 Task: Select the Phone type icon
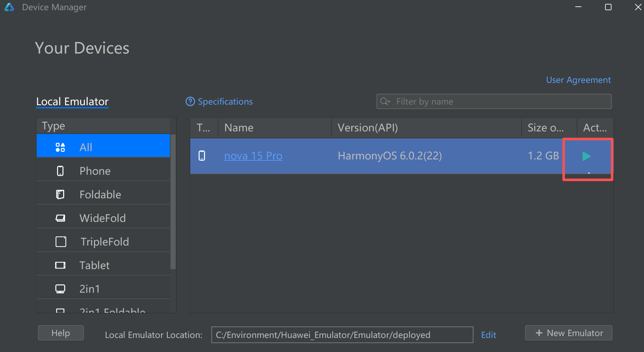(x=60, y=171)
